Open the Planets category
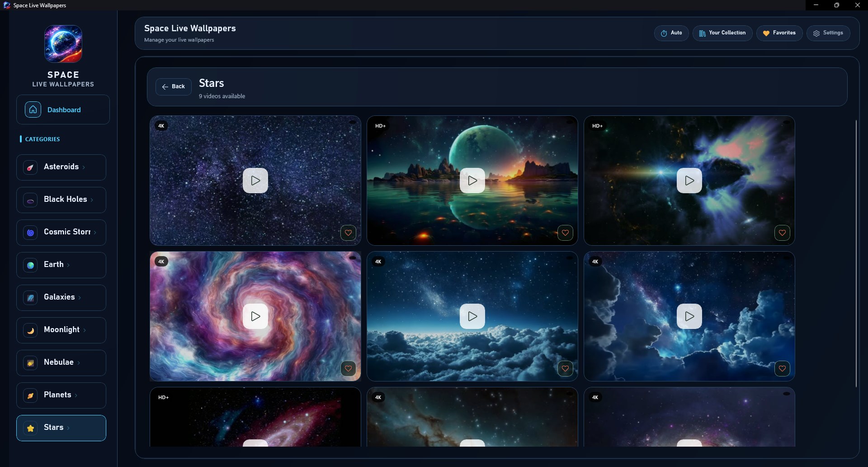 point(61,396)
